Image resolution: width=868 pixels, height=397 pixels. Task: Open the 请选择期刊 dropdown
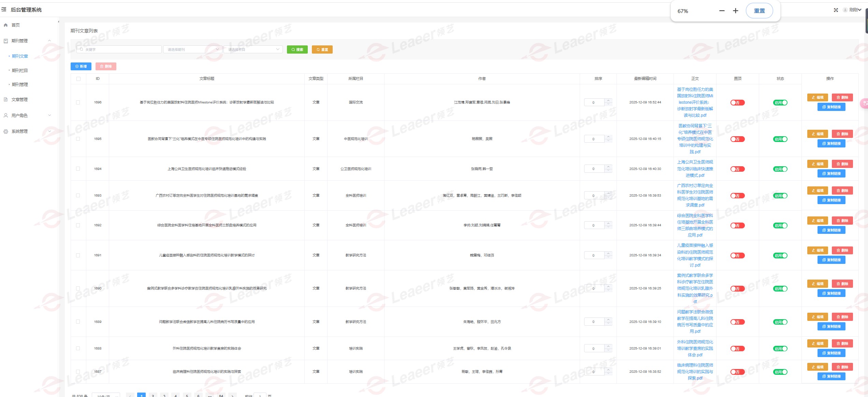[x=193, y=49]
